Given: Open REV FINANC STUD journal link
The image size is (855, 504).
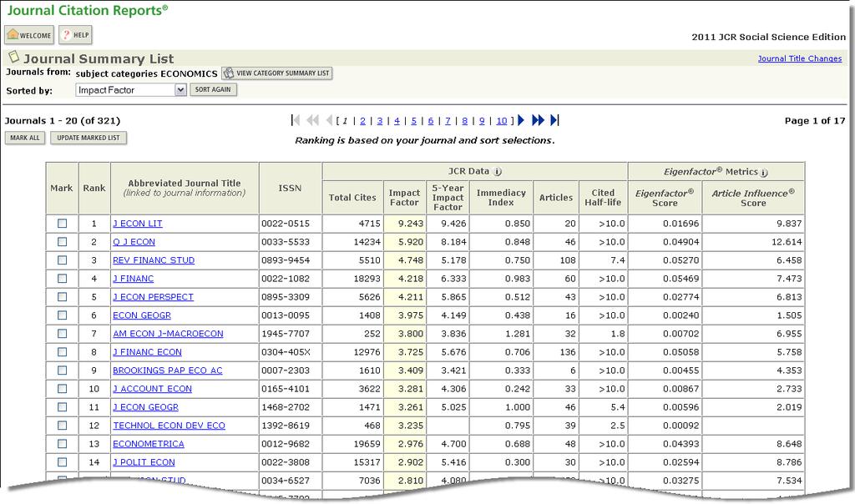Looking at the screenshot, I should coord(154,260).
